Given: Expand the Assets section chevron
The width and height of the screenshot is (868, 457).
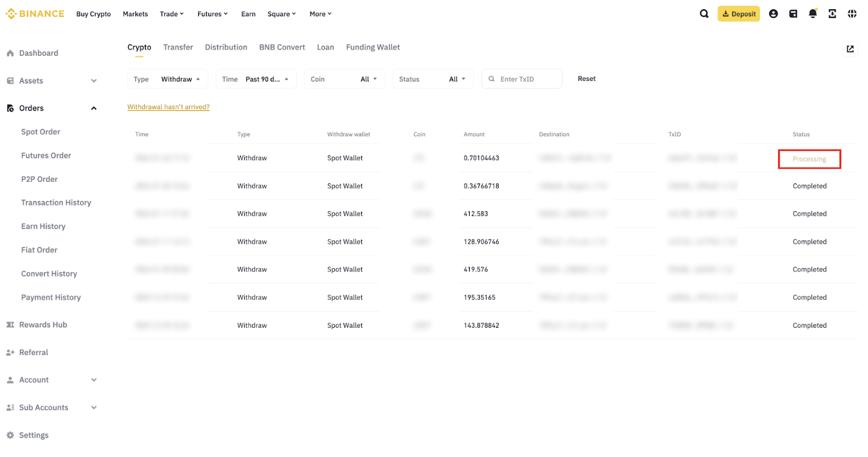Looking at the screenshot, I should click(x=94, y=81).
